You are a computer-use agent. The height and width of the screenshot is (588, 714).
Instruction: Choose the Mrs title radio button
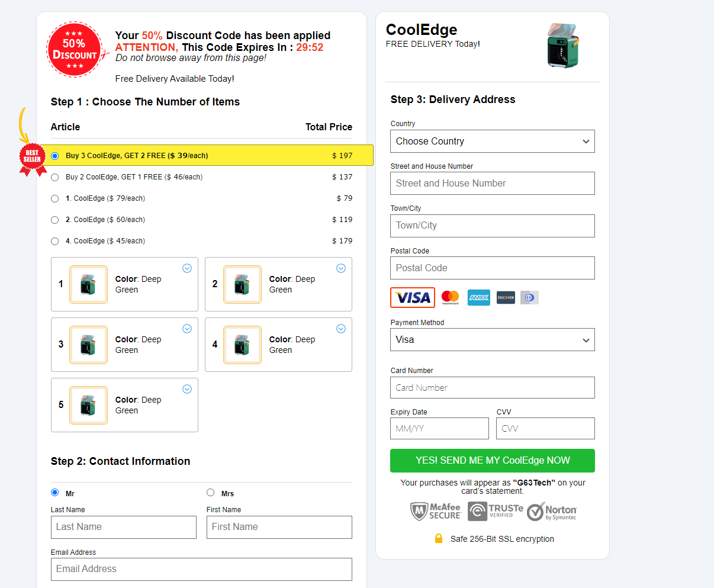point(210,493)
